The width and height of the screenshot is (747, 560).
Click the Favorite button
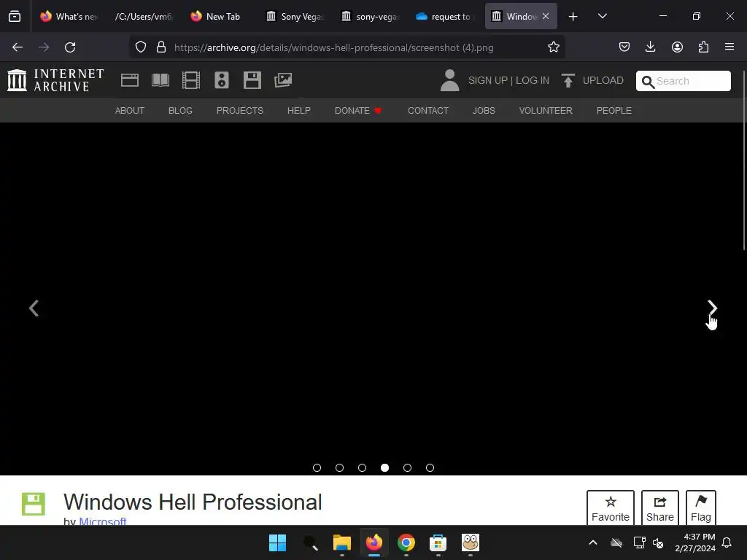click(611, 507)
